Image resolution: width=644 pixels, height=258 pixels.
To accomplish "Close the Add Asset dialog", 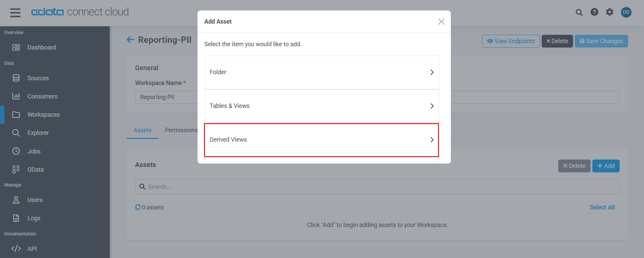I will tap(441, 22).
